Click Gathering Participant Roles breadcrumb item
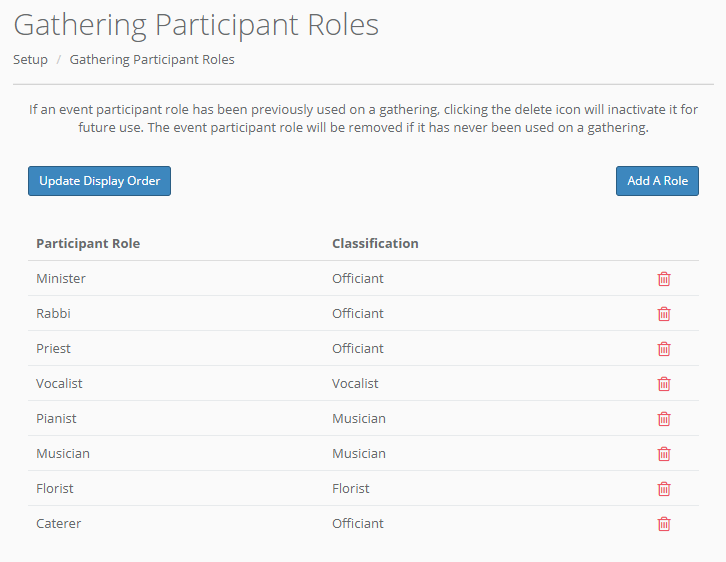The height and width of the screenshot is (562, 726). pyautogui.click(x=152, y=60)
